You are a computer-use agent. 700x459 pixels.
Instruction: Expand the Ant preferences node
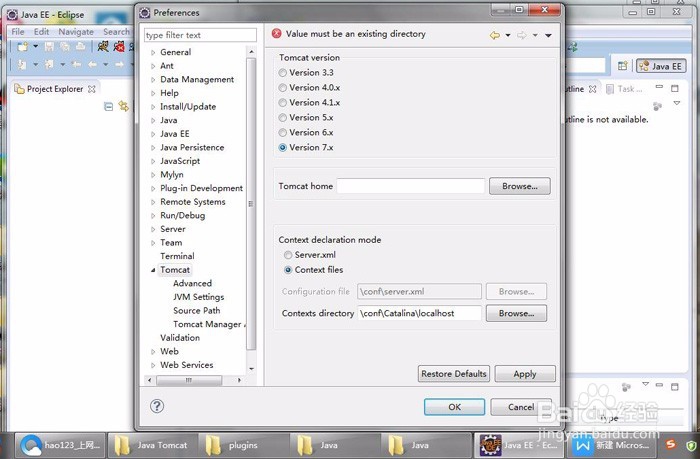pyautogui.click(x=153, y=66)
